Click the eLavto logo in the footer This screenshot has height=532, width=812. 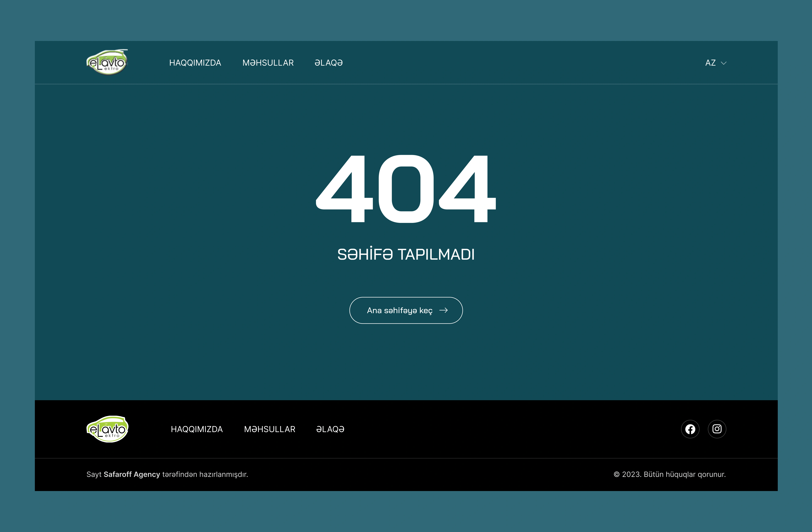(107, 429)
